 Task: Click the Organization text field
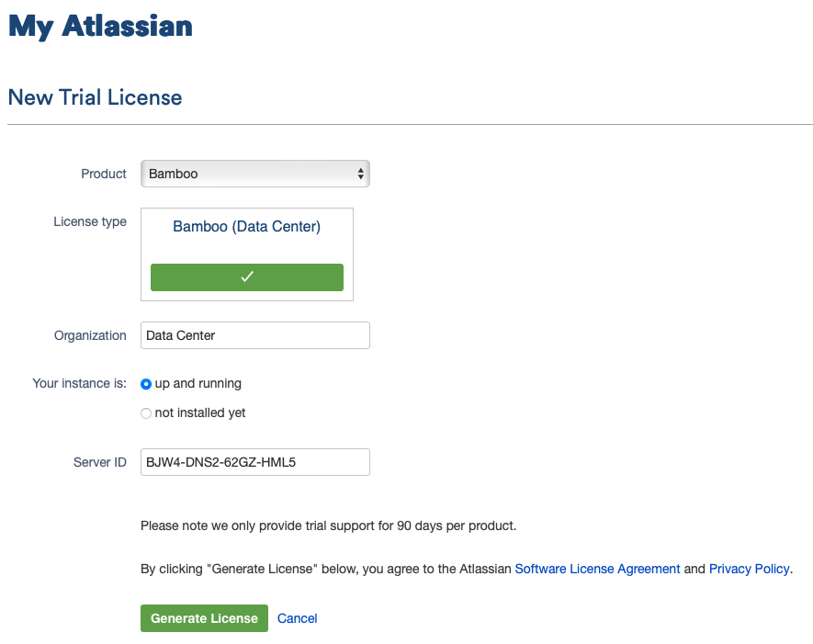point(254,335)
